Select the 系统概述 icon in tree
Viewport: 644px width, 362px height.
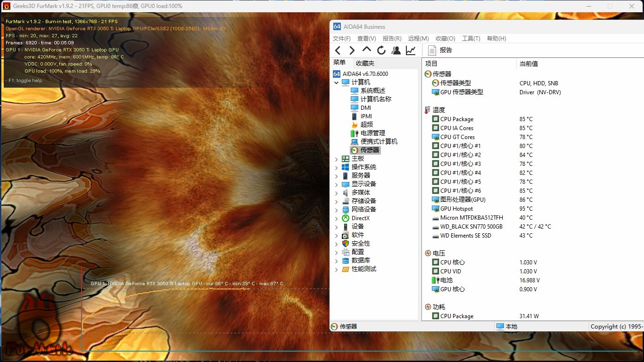point(355,90)
